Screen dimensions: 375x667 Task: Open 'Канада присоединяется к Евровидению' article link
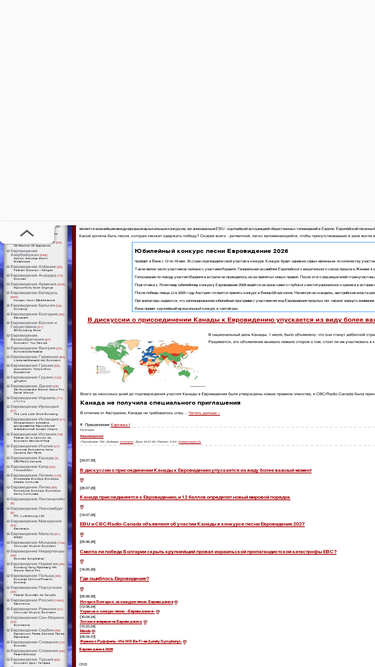(185, 497)
